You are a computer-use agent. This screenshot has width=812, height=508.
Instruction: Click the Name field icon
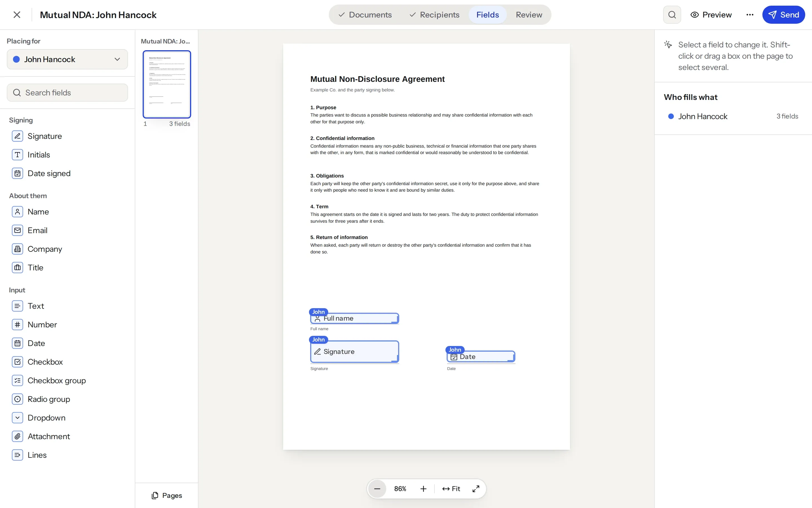(x=17, y=212)
